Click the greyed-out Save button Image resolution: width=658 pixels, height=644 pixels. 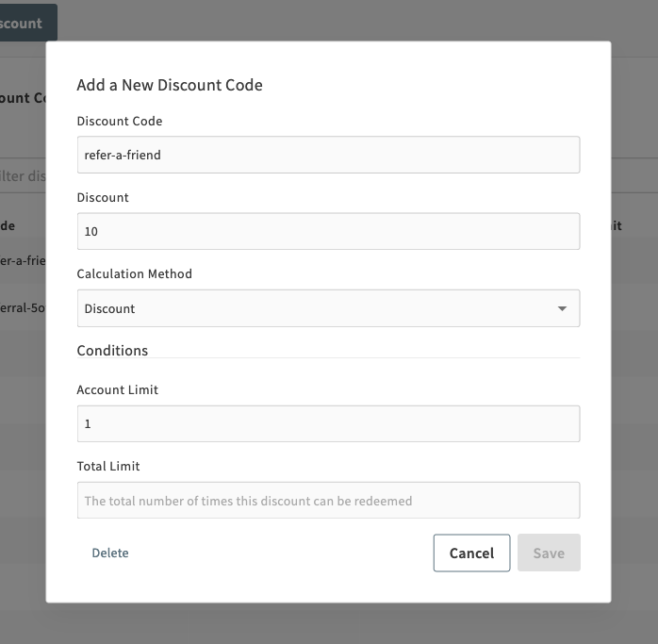click(549, 553)
